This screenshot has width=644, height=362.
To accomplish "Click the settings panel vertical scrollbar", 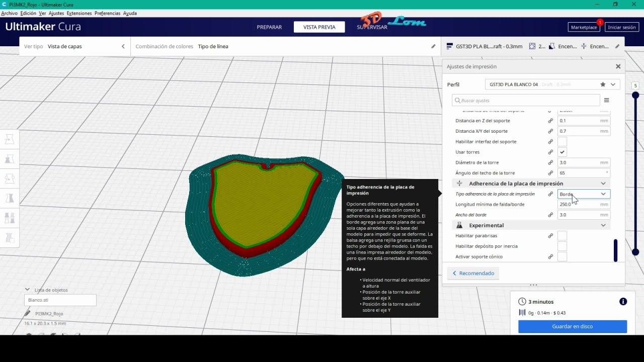I will [615, 251].
